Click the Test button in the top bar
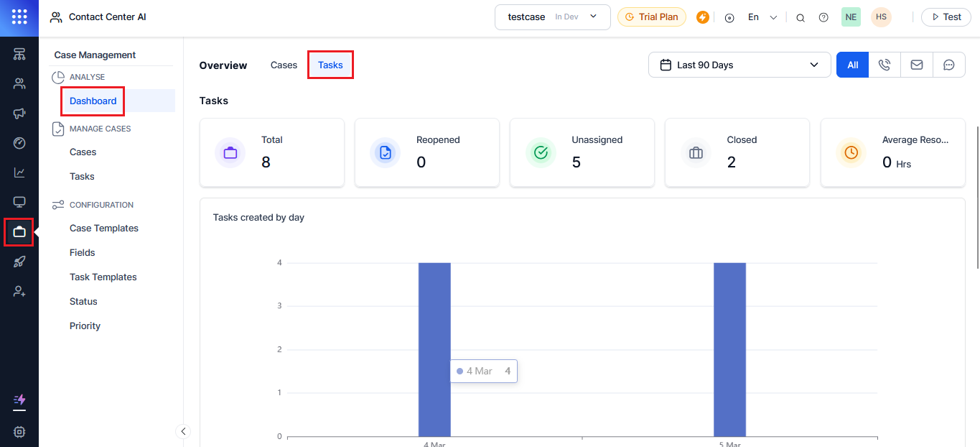The image size is (980, 447). point(946,17)
